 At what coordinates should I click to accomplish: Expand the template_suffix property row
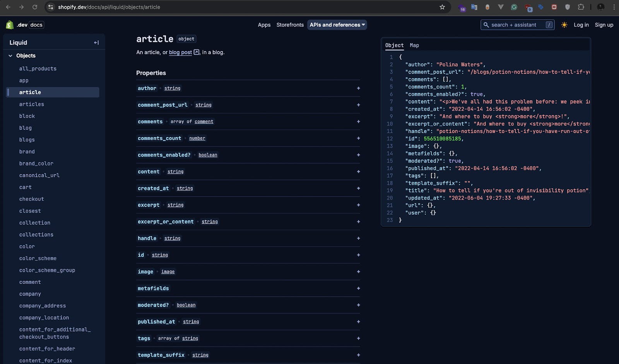pyautogui.click(x=358, y=355)
